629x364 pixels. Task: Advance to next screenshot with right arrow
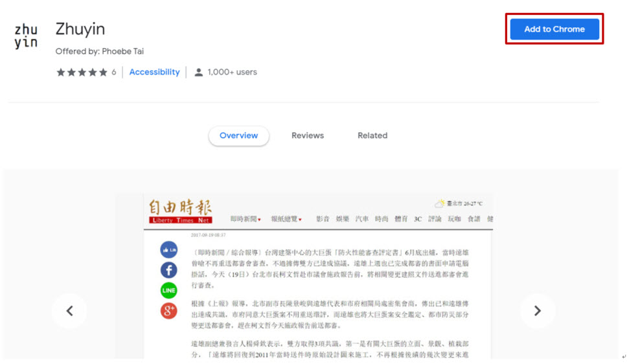coord(538,311)
